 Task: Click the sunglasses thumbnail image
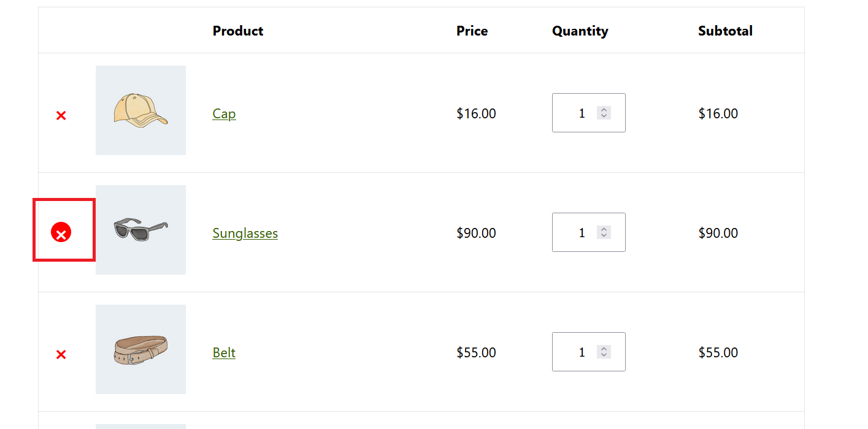(x=140, y=230)
